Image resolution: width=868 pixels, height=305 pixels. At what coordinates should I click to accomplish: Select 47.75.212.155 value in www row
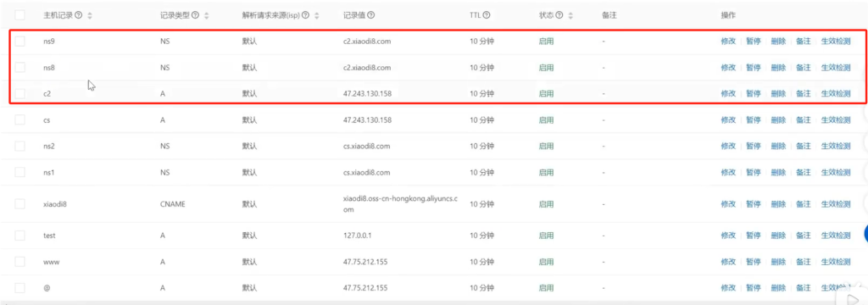click(365, 262)
